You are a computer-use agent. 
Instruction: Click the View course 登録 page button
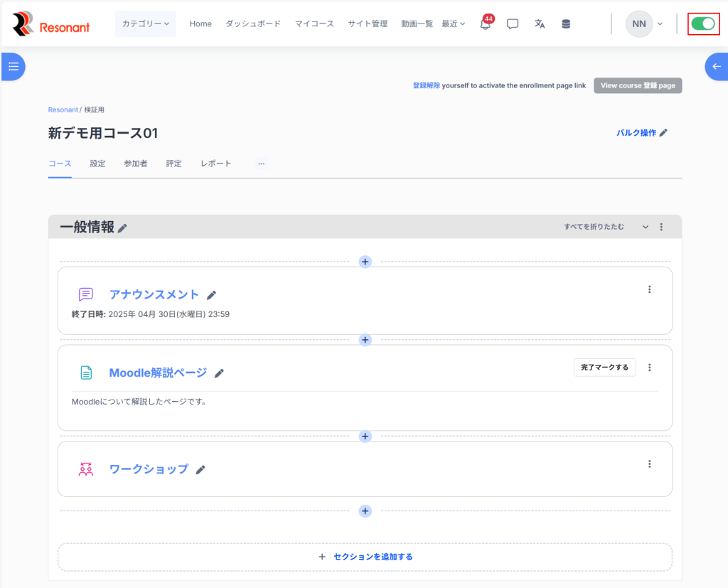[638, 85]
